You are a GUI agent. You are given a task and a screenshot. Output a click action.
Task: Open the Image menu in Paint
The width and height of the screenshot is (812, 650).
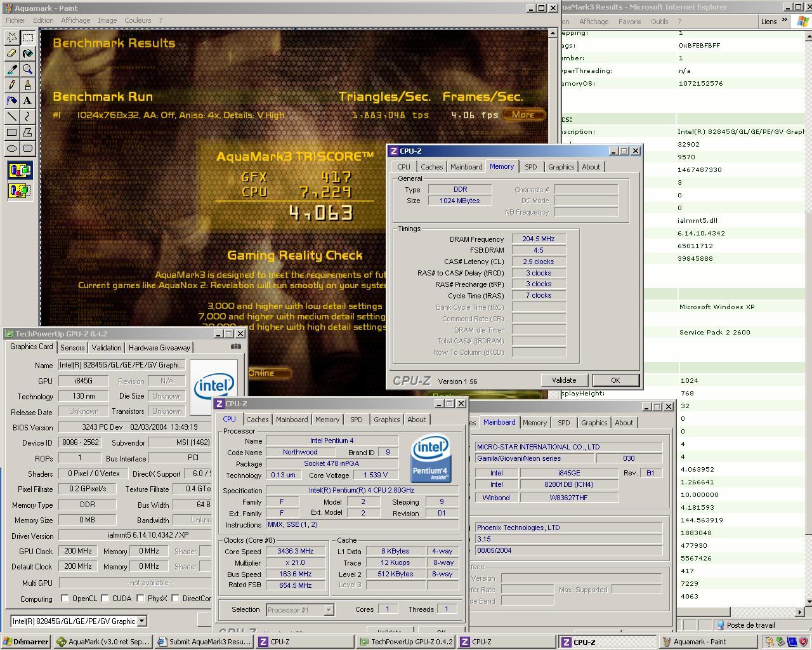[107, 20]
